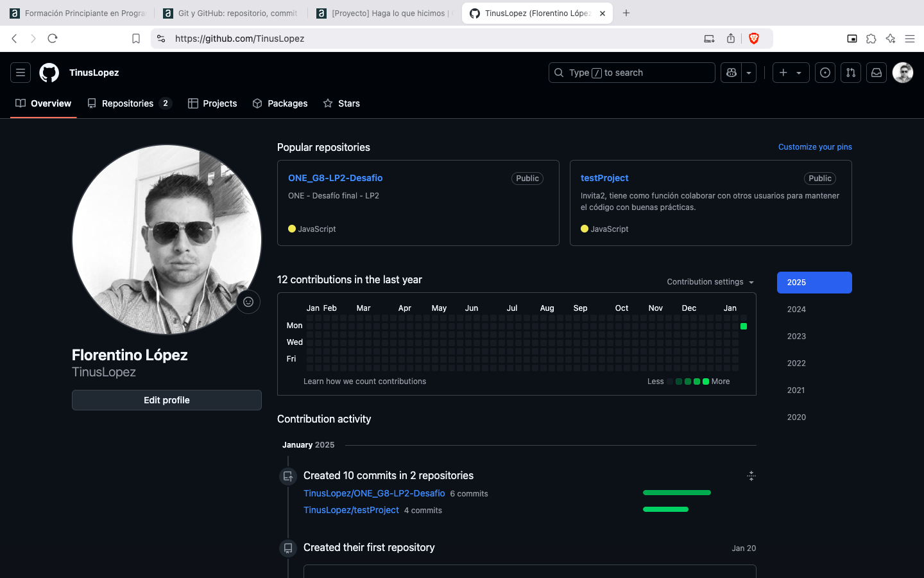The height and width of the screenshot is (578, 924).
Task: Expand the Copilot dropdown arrow
Action: (749, 73)
